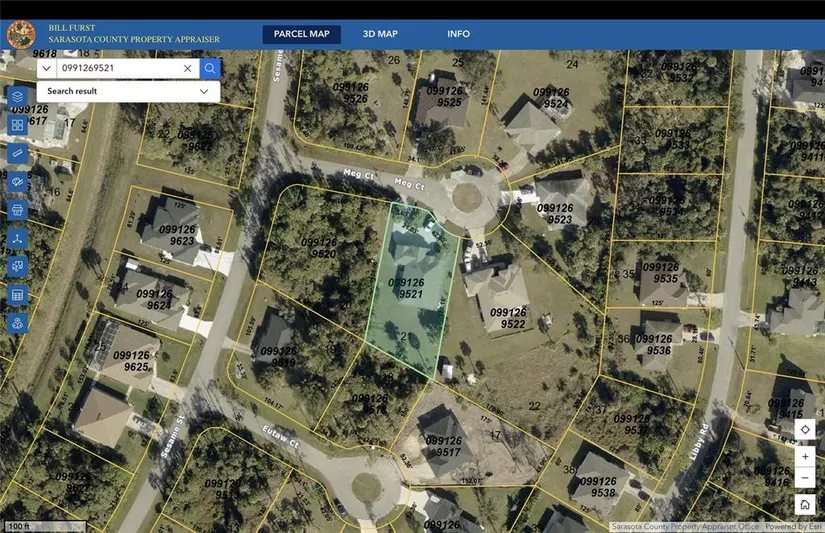Zoom out with the minus button
This screenshot has height=533, width=825.
[805, 478]
